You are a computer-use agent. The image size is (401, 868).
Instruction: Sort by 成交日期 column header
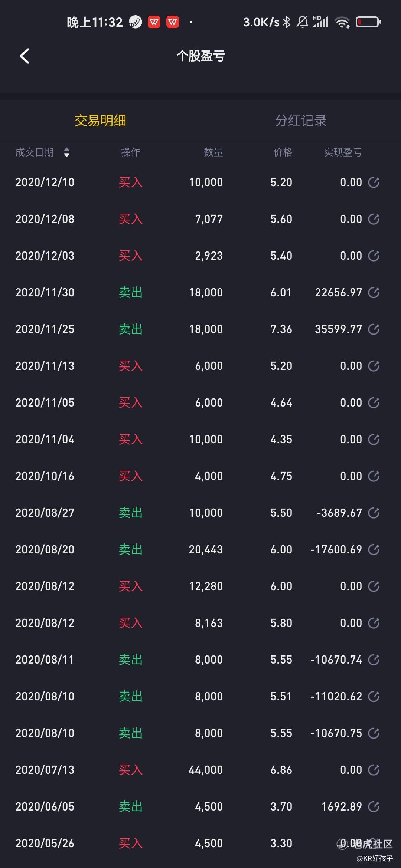tap(35, 152)
